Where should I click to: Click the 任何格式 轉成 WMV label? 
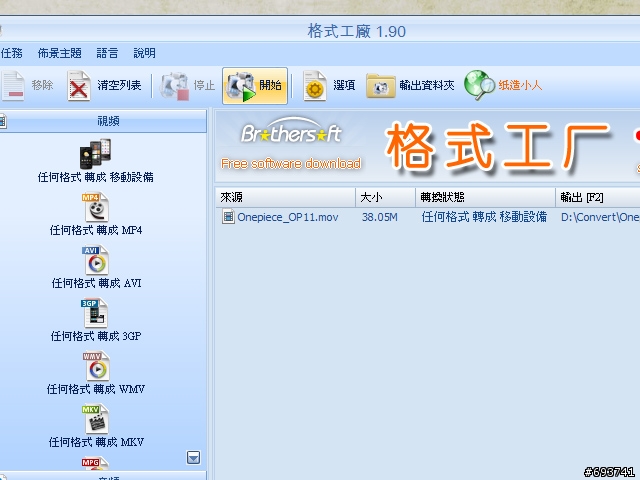point(96,389)
